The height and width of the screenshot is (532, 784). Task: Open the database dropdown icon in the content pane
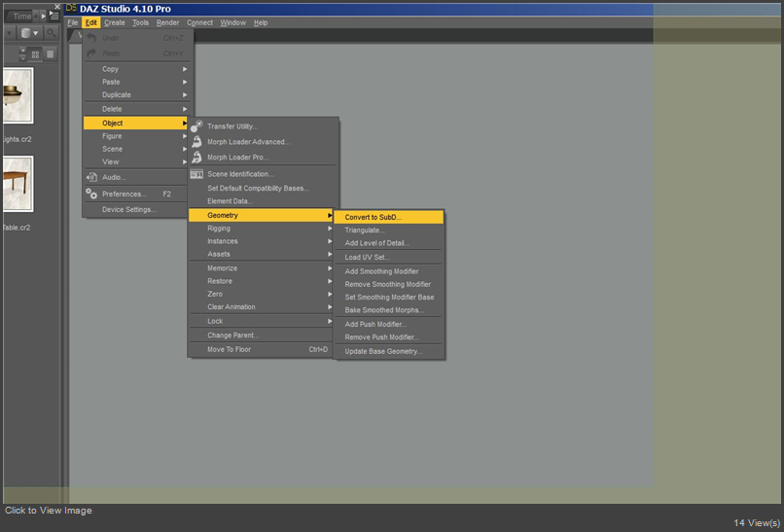[x=30, y=33]
